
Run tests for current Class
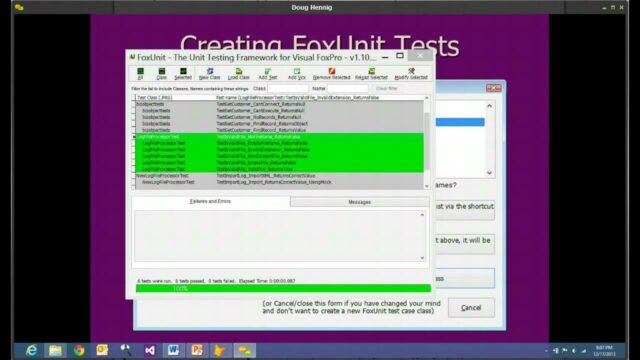click(162, 73)
